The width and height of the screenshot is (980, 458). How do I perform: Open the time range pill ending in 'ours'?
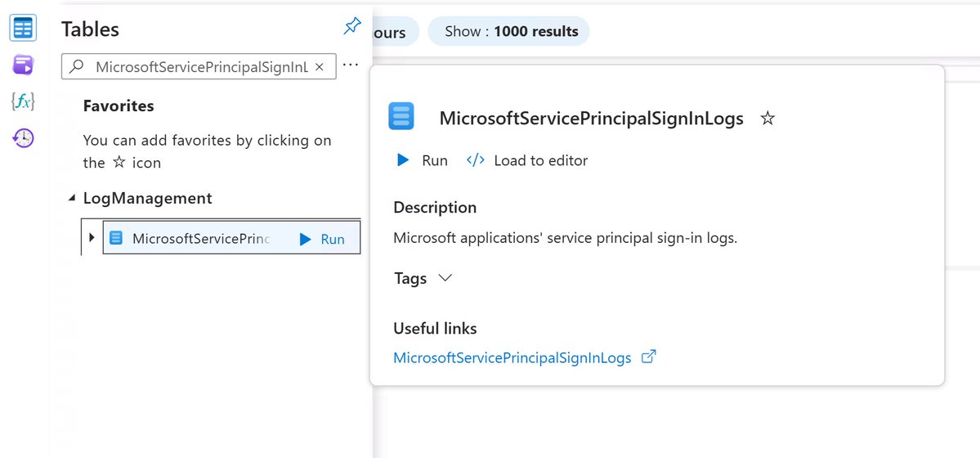395,31
